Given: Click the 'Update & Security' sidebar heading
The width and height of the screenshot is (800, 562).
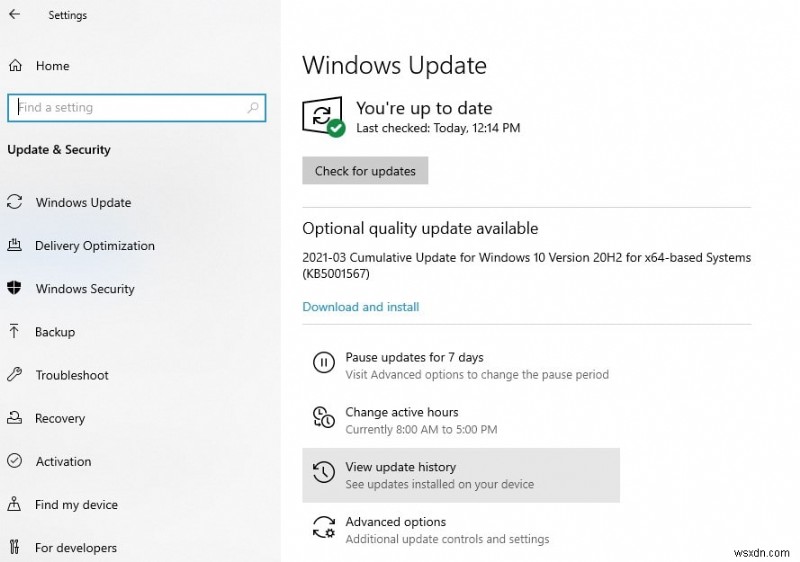Looking at the screenshot, I should [59, 149].
